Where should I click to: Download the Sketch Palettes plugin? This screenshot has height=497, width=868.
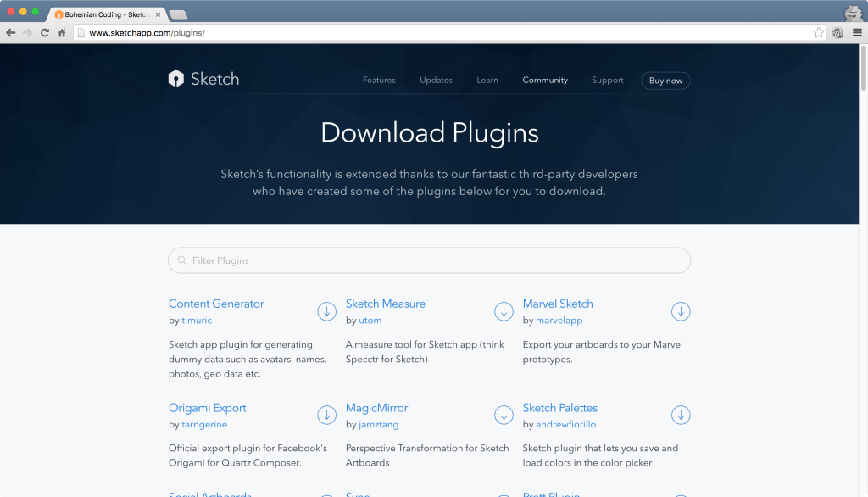(681, 415)
